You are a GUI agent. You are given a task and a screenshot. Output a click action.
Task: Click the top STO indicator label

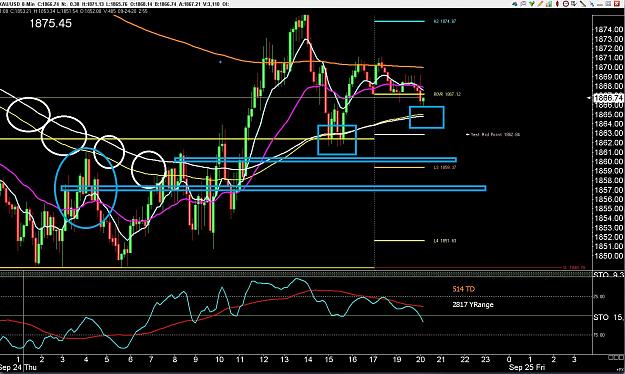(608, 275)
